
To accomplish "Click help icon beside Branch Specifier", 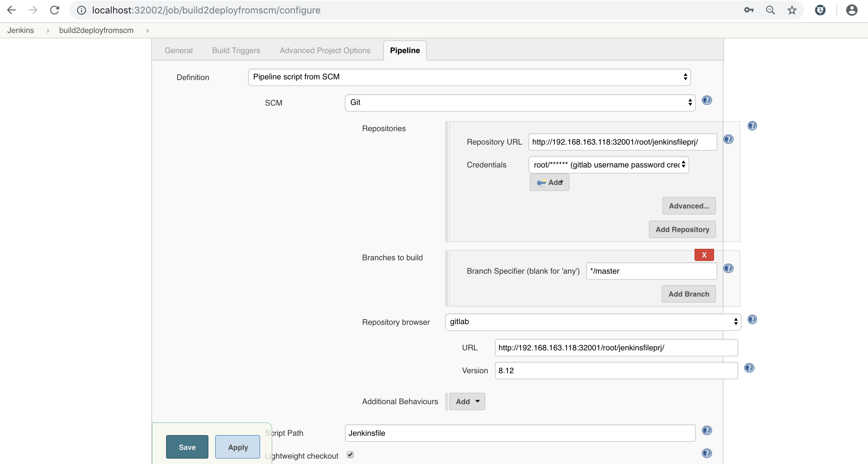I will pos(728,268).
